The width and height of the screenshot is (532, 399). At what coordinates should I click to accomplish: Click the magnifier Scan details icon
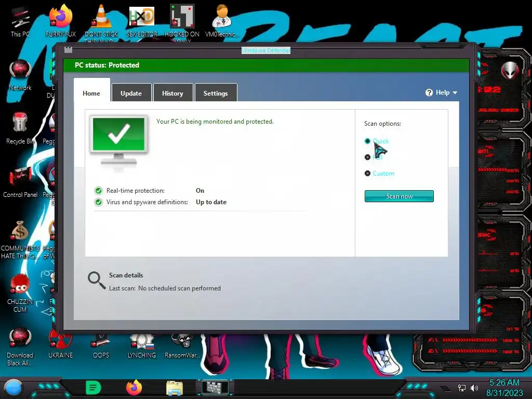97,280
